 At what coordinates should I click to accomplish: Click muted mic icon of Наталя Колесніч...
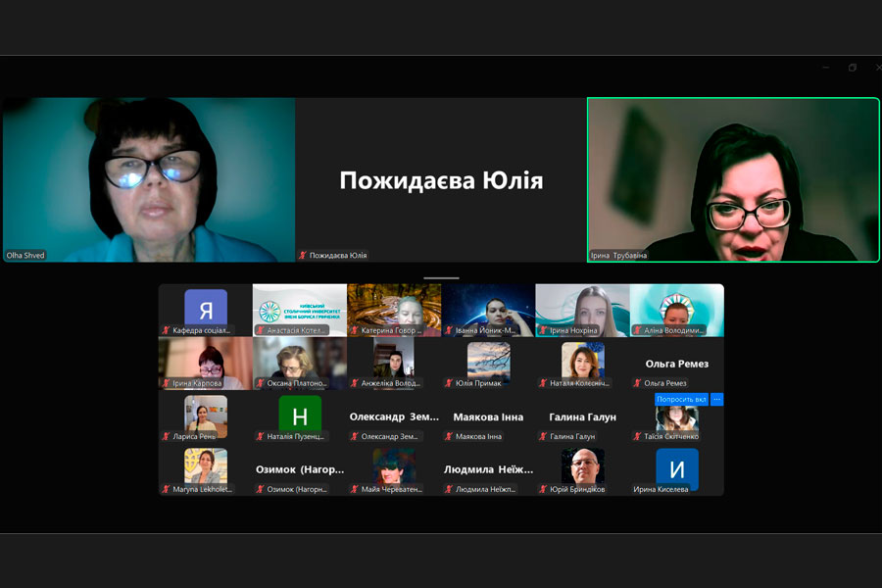[543, 383]
